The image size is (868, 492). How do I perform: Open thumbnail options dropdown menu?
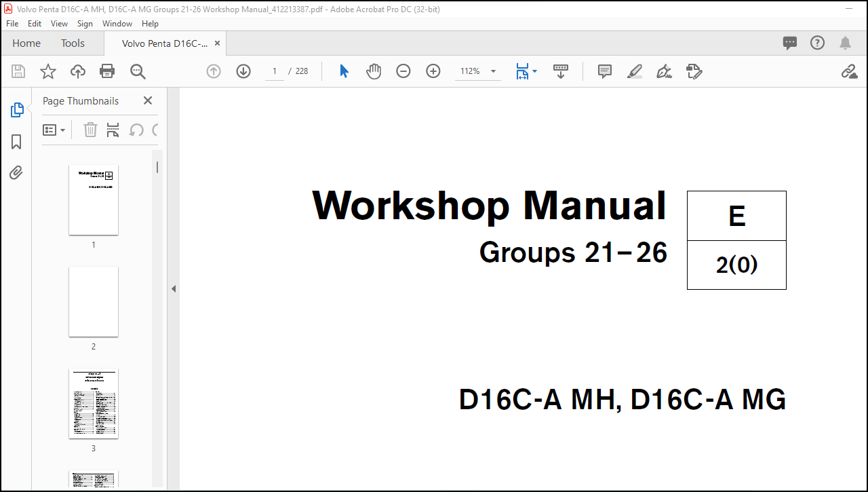54,130
